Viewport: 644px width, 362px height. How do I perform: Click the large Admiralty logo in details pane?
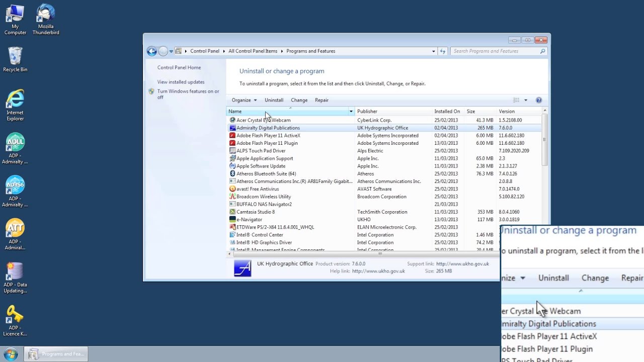click(x=243, y=268)
